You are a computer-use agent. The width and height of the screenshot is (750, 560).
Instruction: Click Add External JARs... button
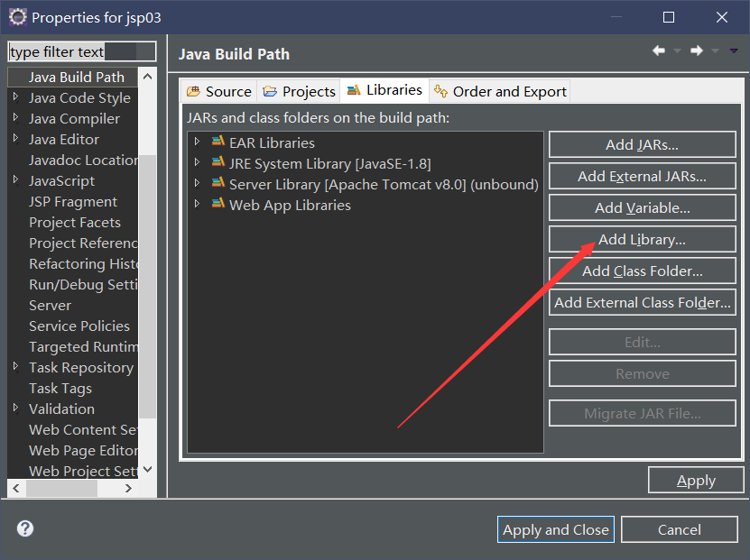pos(642,176)
